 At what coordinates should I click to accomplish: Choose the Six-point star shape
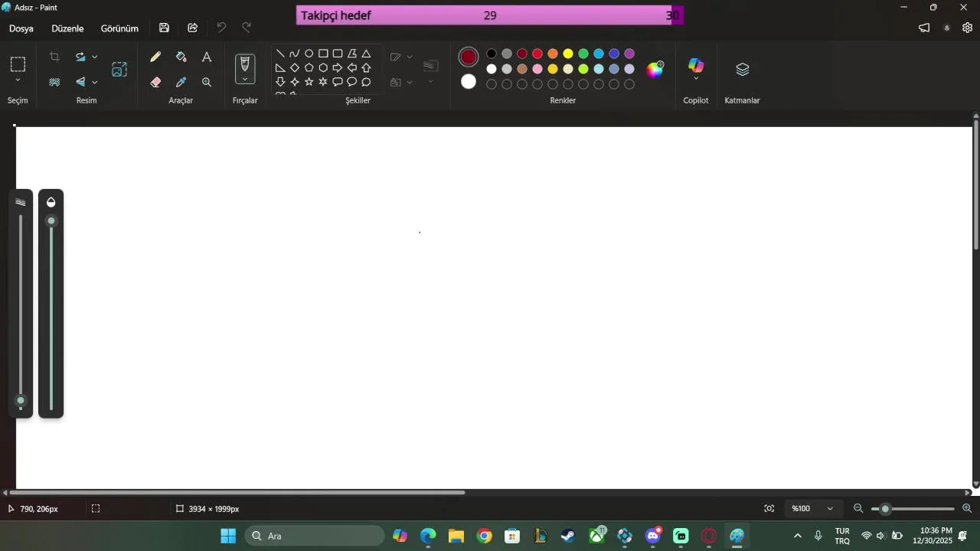tap(323, 82)
